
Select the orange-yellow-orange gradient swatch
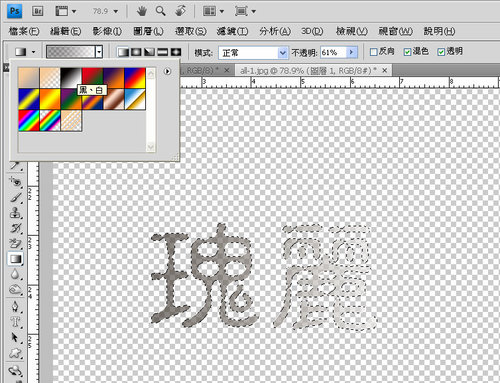coord(50,99)
